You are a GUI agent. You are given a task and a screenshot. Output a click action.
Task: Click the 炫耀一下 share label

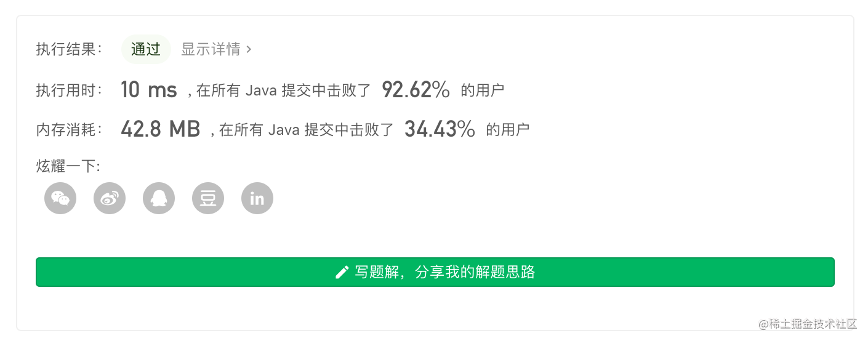(x=68, y=166)
